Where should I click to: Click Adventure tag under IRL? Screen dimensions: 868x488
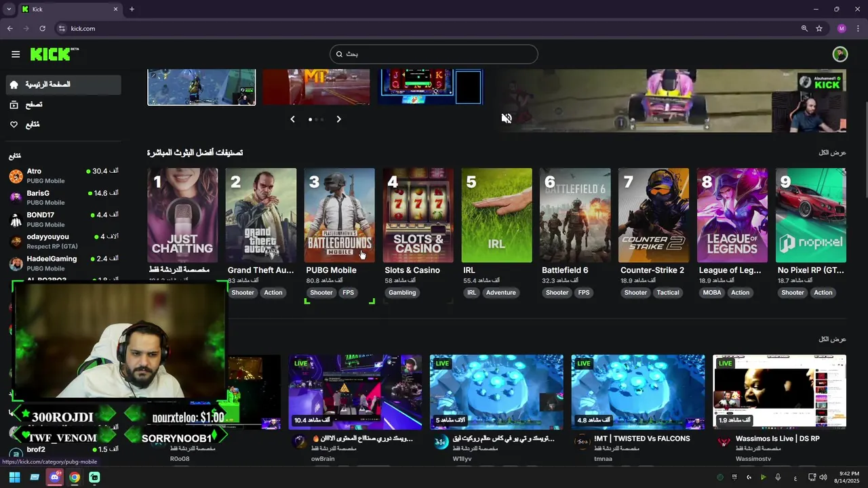[x=501, y=293]
